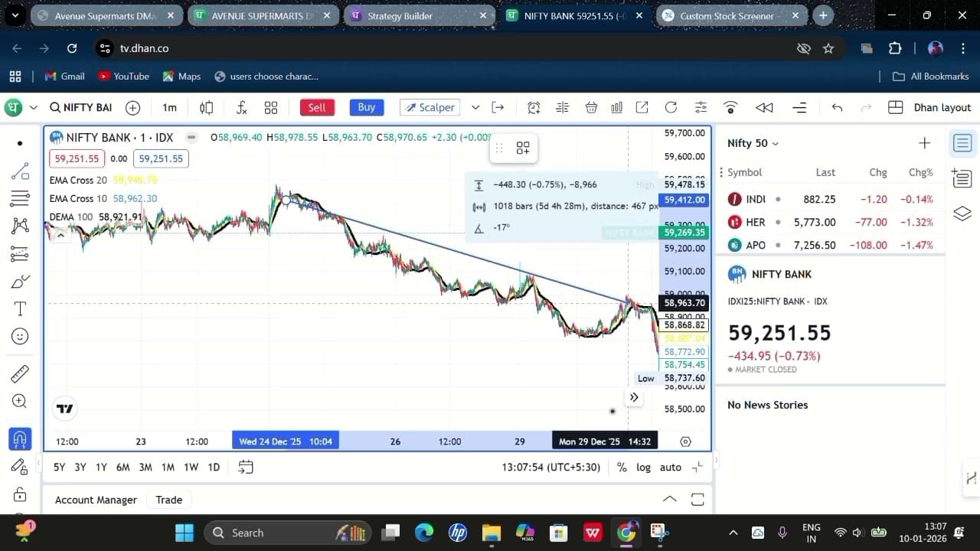This screenshot has height=551, width=980.
Task: Select the HER row in the watchlist
Action: click(x=830, y=222)
